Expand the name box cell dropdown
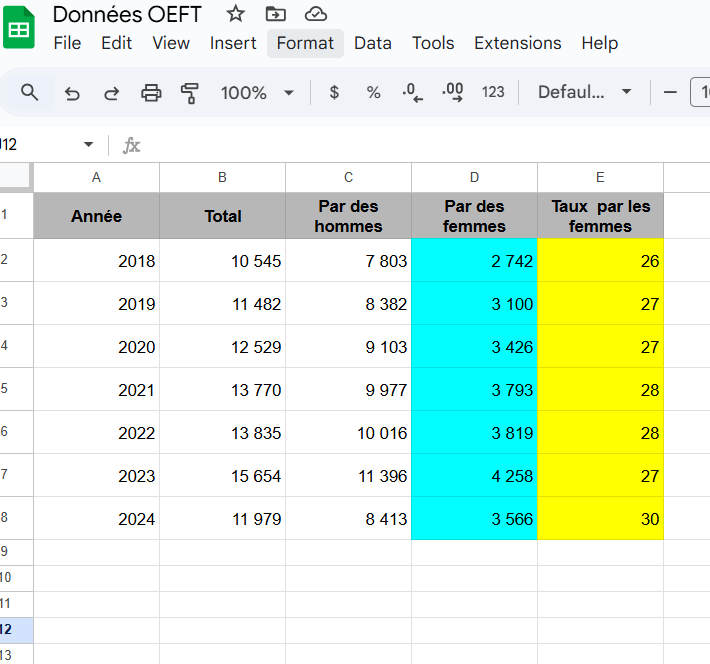710x664 pixels. tap(88, 145)
